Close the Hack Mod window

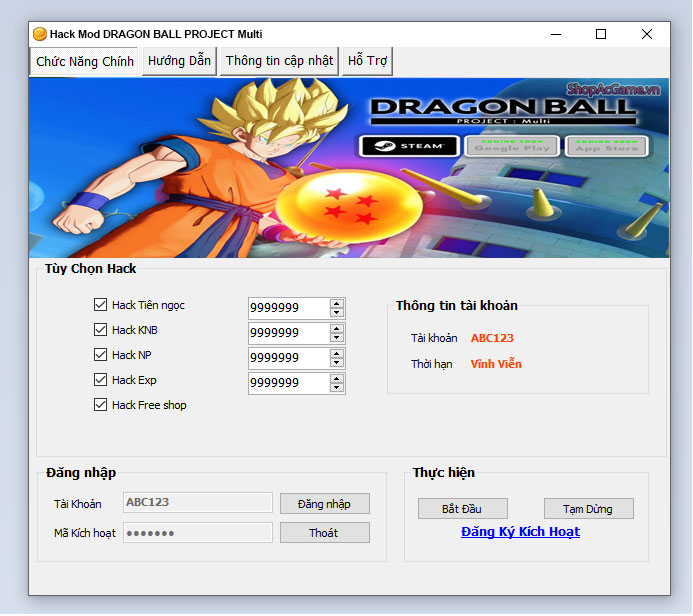tap(647, 34)
